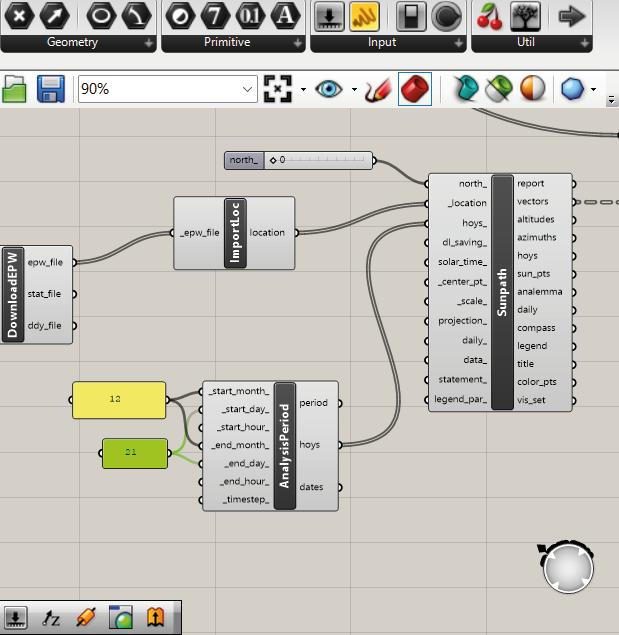Click the Zoom Extents icon
This screenshot has height=635, width=619.
(277, 89)
